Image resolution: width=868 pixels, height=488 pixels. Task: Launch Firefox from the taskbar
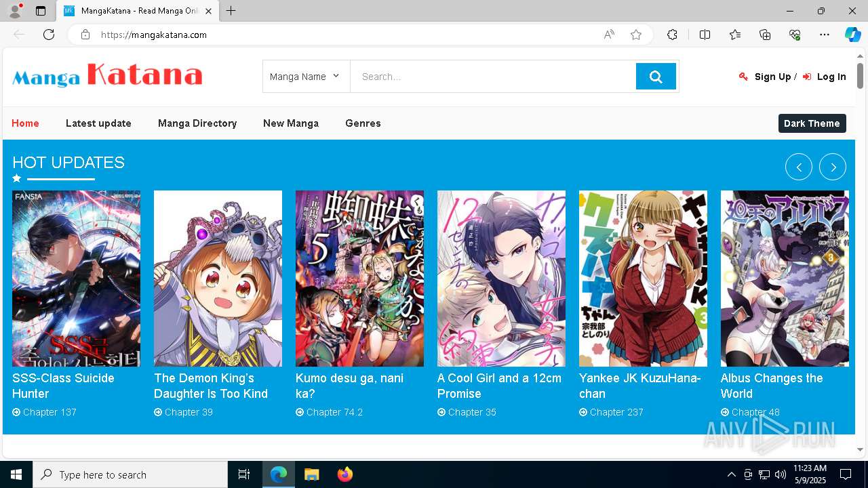(344, 474)
